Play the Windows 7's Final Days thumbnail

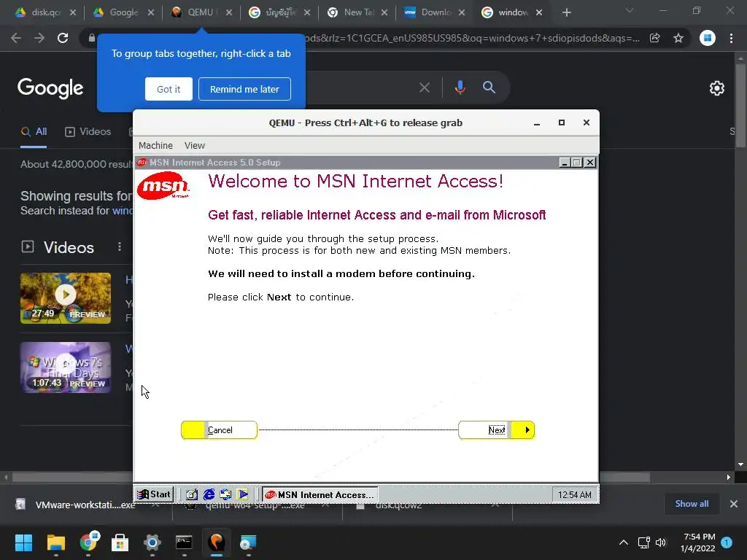66,367
